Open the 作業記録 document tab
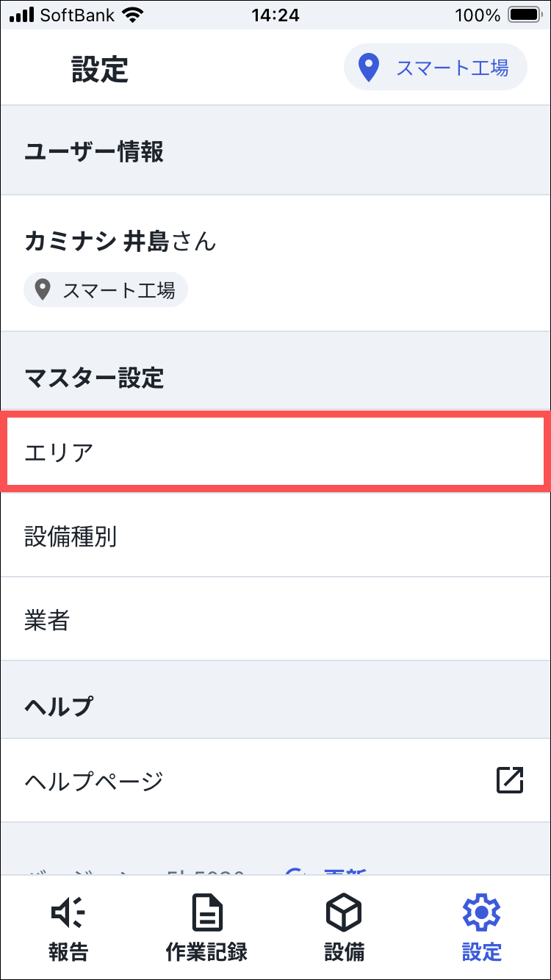551x980 pixels. (x=206, y=928)
